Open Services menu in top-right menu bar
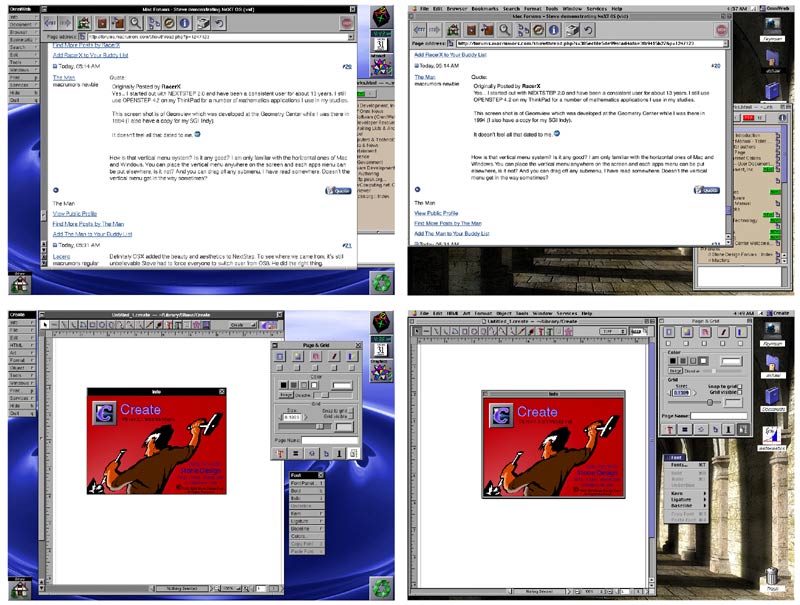Screen dimensions: 800x605 coord(596,9)
